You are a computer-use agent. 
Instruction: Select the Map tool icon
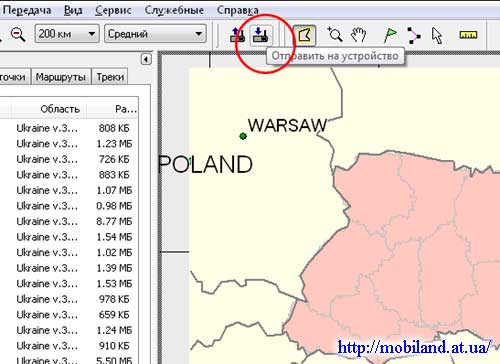coord(305,35)
